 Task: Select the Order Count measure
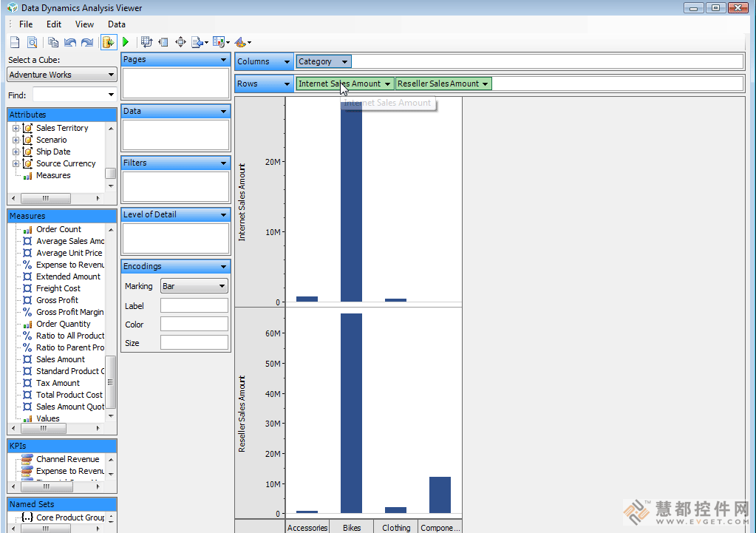(x=58, y=229)
